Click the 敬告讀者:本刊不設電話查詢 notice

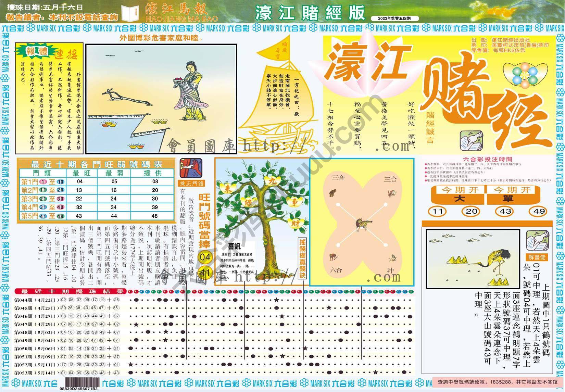(x=62, y=17)
